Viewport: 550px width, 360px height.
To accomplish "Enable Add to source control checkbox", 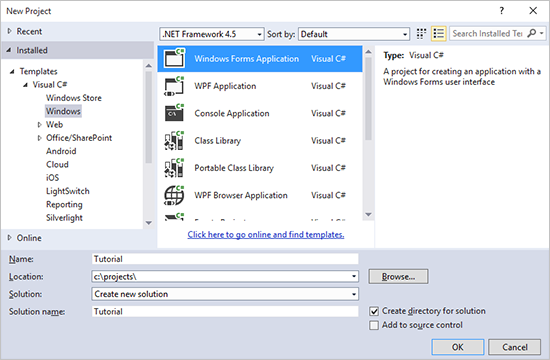I will point(374,325).
